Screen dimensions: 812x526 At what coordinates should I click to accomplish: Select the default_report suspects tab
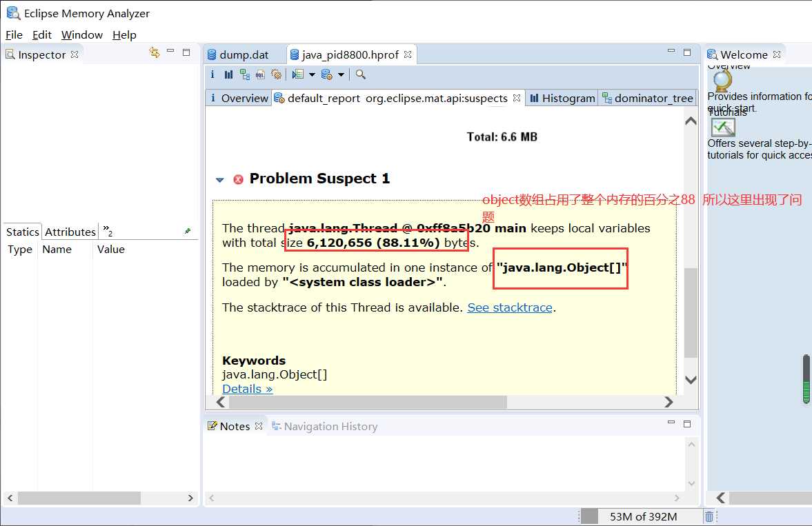coord(397,98)
